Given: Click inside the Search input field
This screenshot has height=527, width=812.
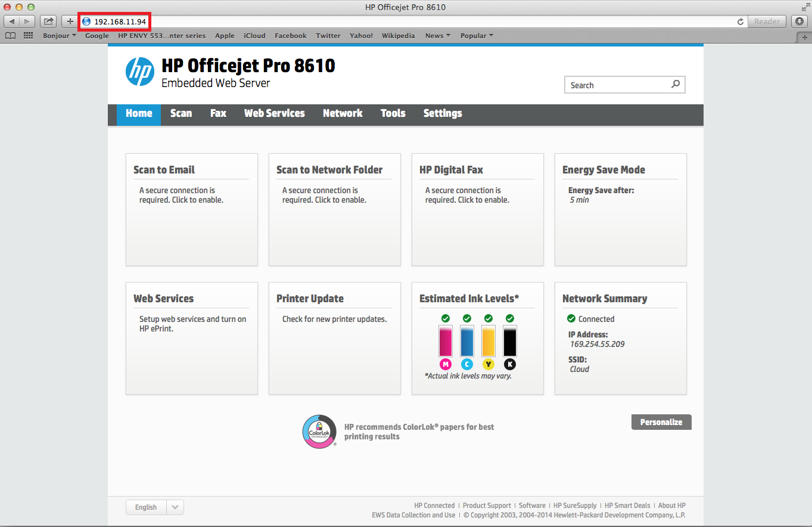Looking at the screenshot, I should coord(617,85).
